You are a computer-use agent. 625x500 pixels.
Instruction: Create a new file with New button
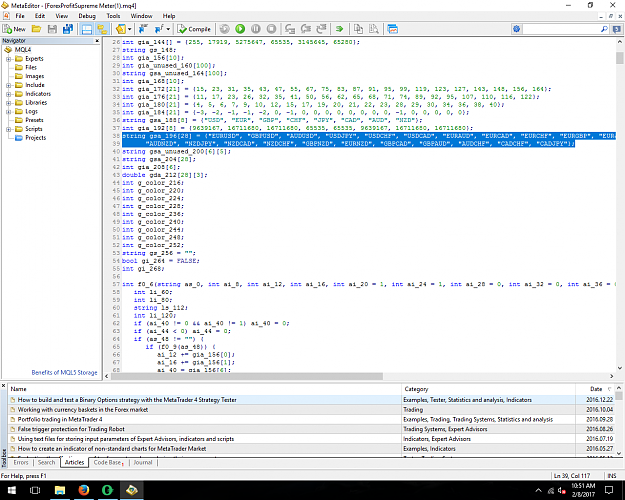tap(14, 29)
